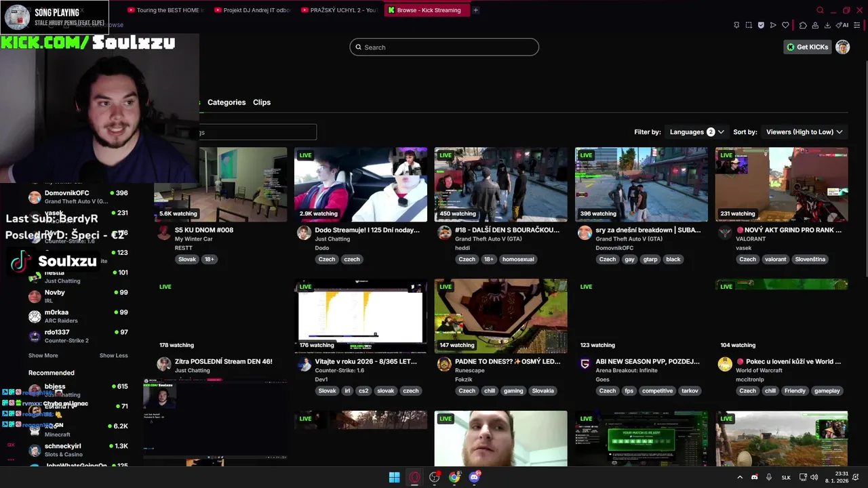Click the Search input field

[444, 47]
